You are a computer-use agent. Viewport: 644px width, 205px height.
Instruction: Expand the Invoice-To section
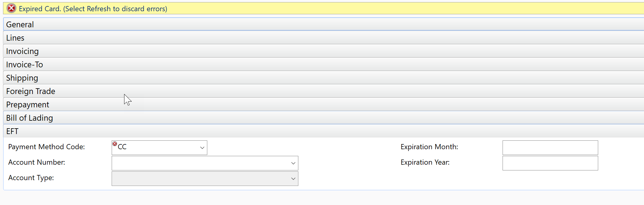pos(324,64)
